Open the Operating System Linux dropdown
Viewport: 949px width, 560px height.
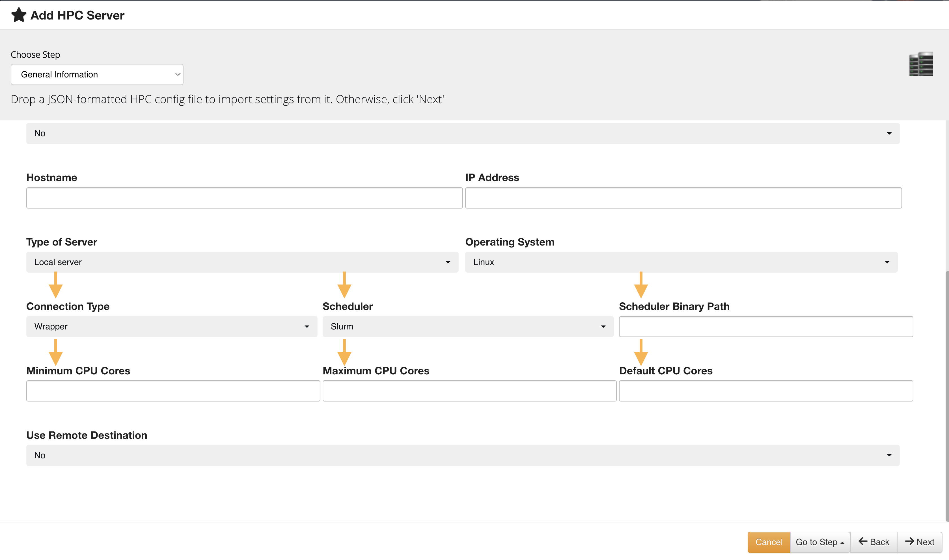681,262
